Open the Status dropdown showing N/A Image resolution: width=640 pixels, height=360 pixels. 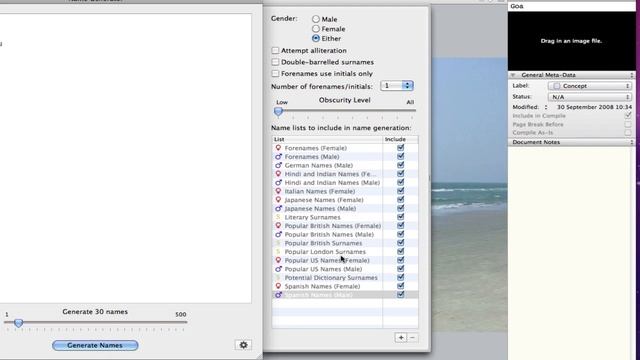[589, 97]
